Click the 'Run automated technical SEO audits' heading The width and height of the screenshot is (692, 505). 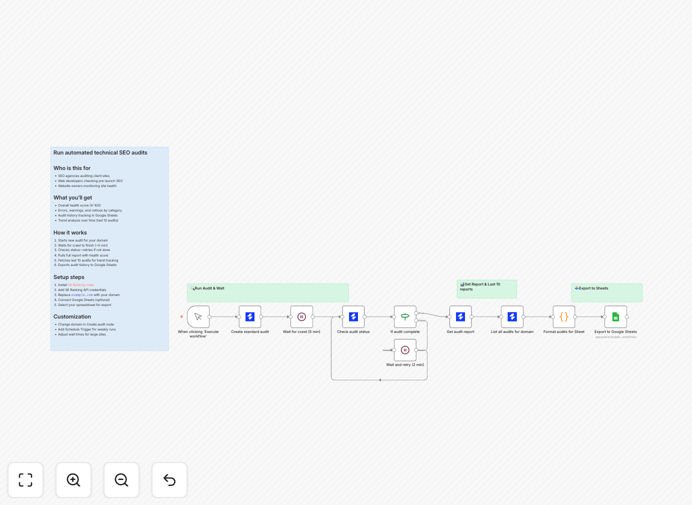click(x=100, y=153)
